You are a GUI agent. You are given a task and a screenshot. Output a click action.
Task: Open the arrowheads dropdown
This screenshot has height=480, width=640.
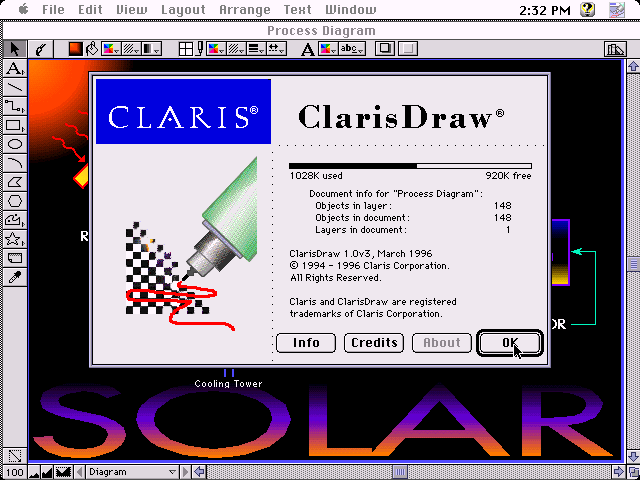pyautogui.click(x=277, y=49)
